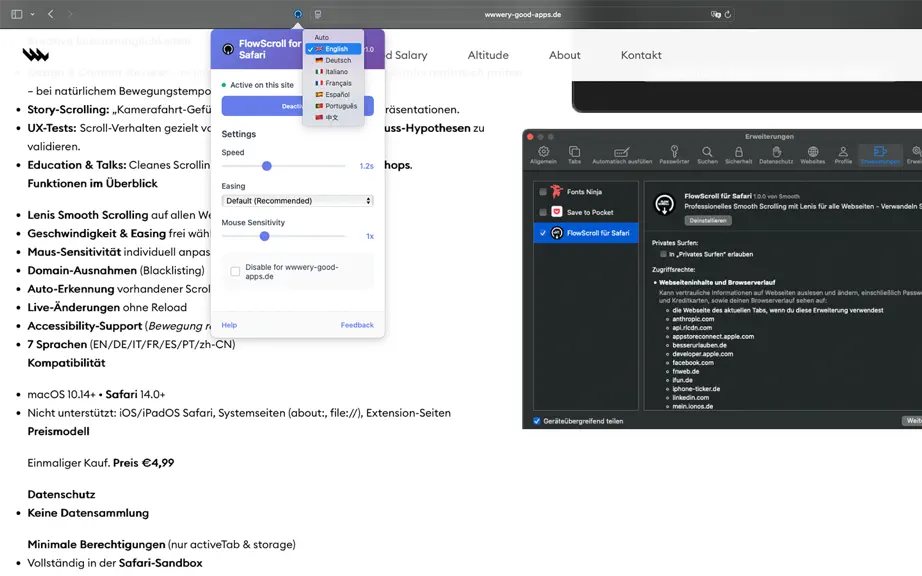Click anthropic.com in the access list

tap(693, 319)
